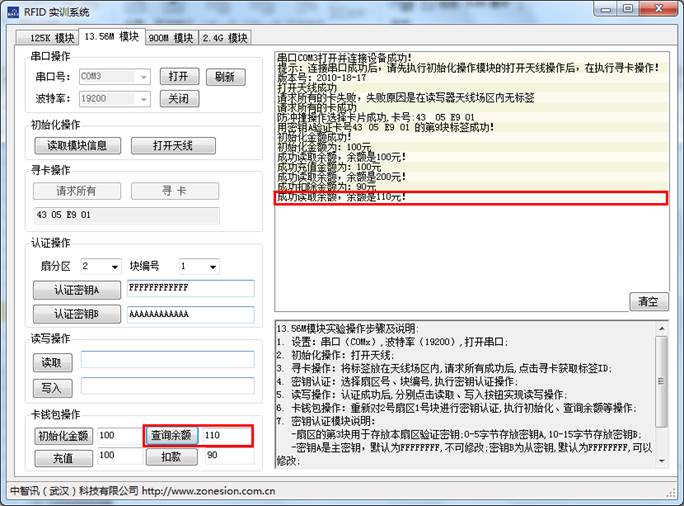Switch to the 125K 模块 tab
Image resolution: width=684 pixels, height=506 pixels.
click(44, 38)
